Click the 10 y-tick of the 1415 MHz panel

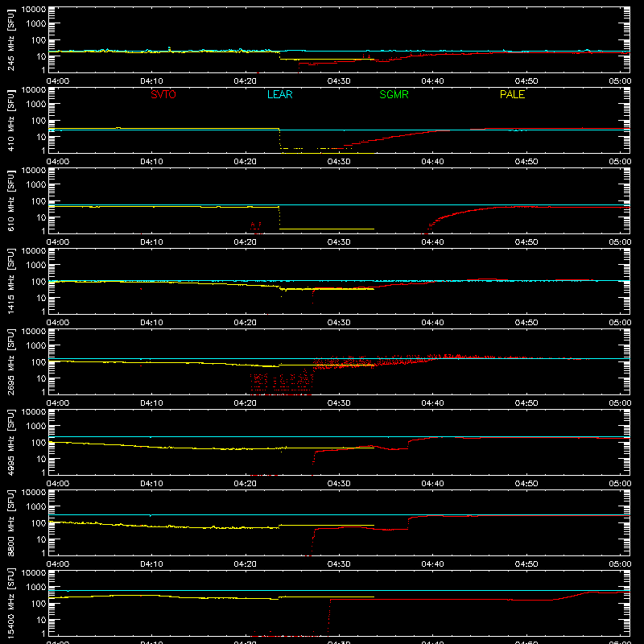[x=41, y=298]
